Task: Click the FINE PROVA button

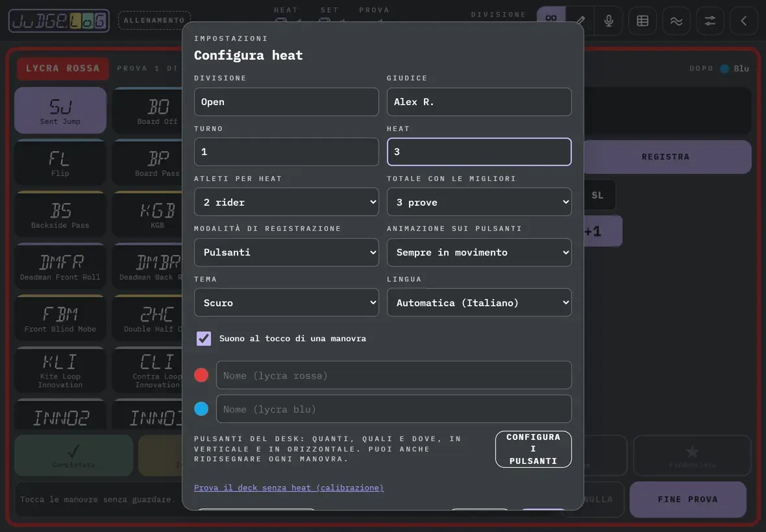Action: (x=687, y=500)
